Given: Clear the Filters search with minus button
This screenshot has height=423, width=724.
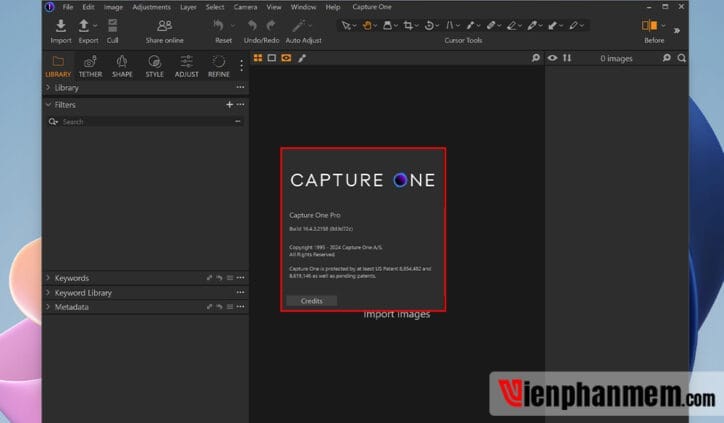Looking at the screenshot, I should pos(238,121).
